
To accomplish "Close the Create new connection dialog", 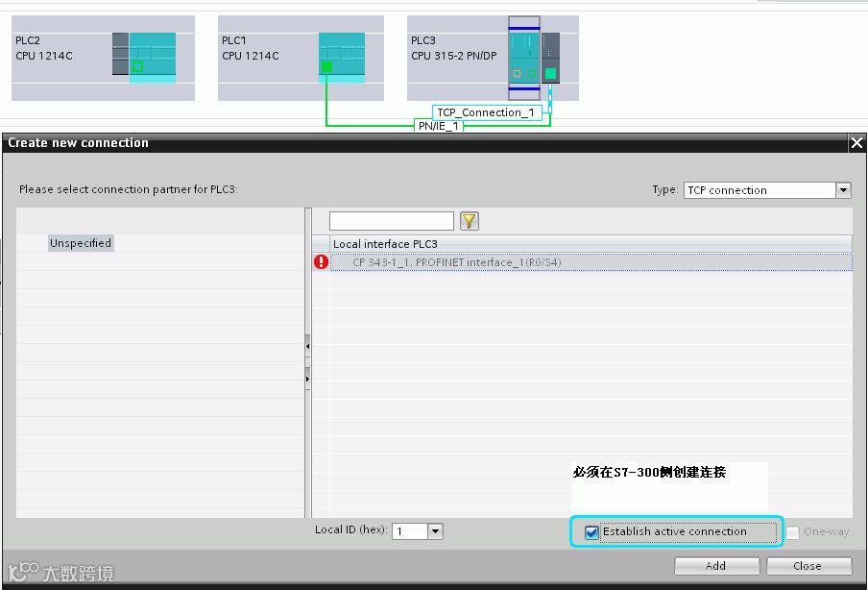I will (856, 143).
